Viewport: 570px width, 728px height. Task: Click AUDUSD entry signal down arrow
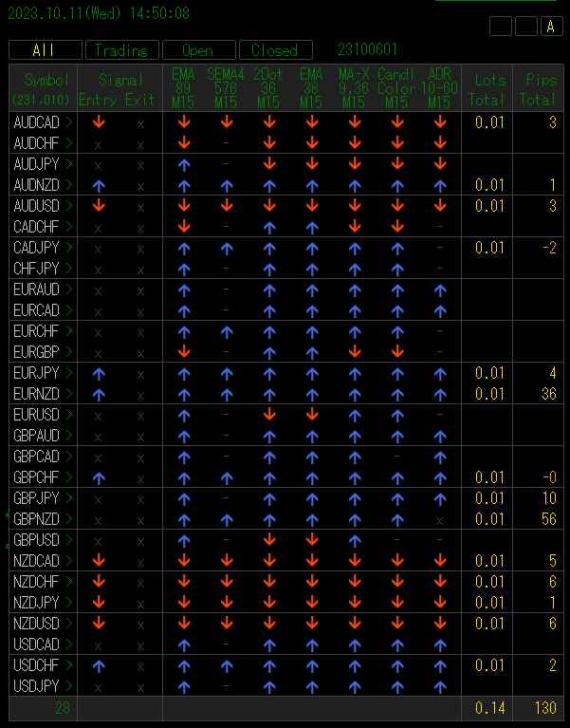99,206
